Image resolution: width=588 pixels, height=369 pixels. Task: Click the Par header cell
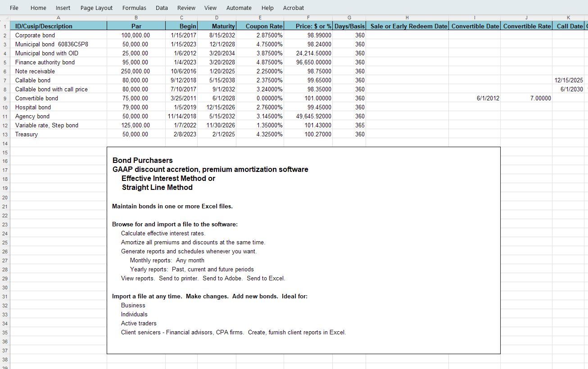click(136, 26)
